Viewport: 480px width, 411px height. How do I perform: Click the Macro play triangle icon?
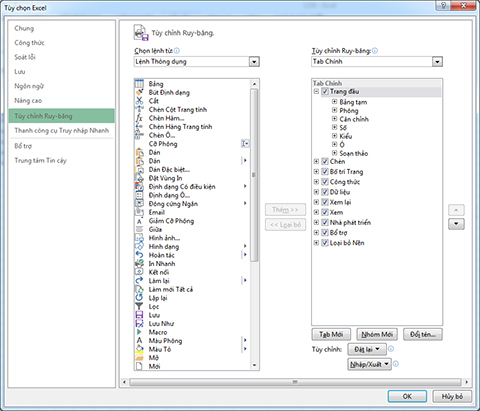139,332
